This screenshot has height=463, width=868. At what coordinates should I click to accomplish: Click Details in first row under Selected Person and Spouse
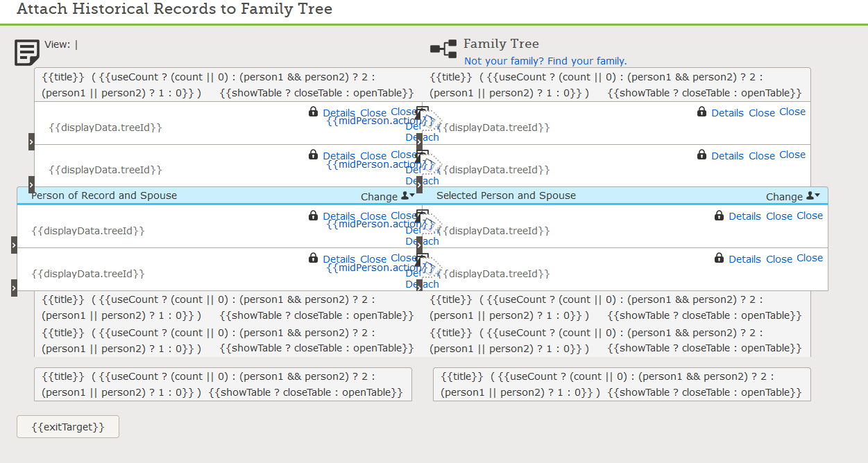click(x=744, y=216)
